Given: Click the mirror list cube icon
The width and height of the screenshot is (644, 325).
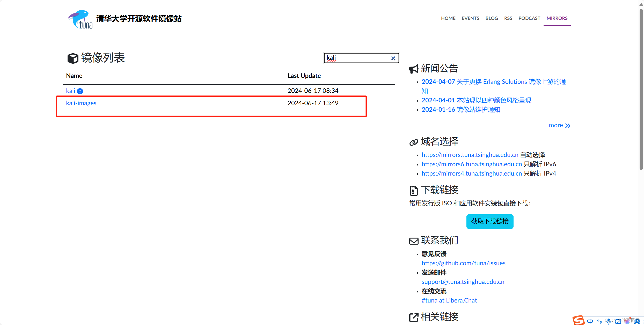Looking at the screenshot, I should click(73, 58).
